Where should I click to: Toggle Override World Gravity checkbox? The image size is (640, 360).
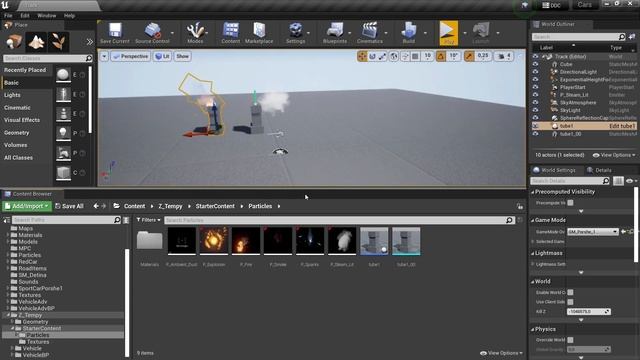570,340
